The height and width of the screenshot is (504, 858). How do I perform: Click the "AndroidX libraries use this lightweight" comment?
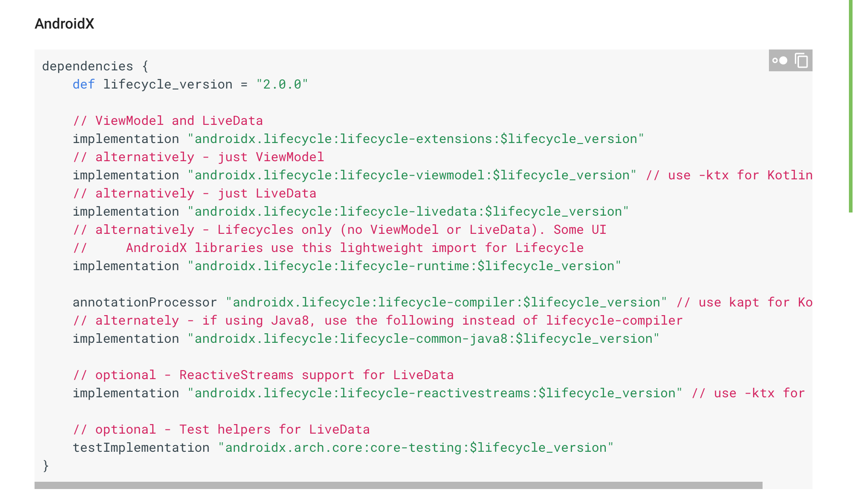(x=329, y=248)
